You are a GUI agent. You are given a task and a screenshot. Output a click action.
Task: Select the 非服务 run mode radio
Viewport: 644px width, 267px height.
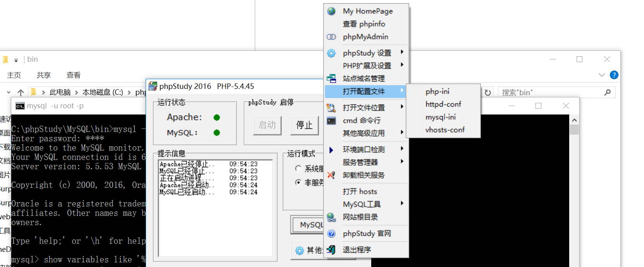pos(298,182)
